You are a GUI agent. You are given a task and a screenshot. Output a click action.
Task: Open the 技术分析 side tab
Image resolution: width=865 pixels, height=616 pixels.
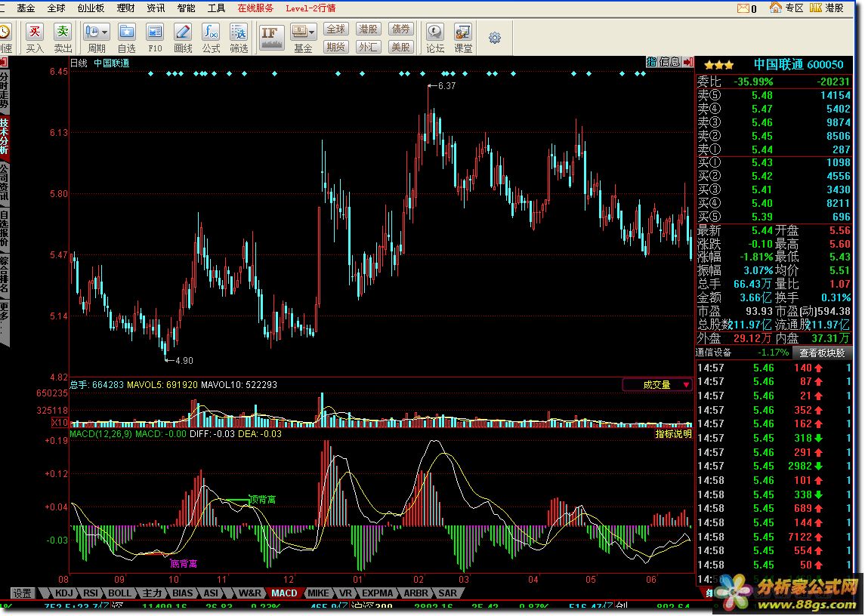point(5,136)
